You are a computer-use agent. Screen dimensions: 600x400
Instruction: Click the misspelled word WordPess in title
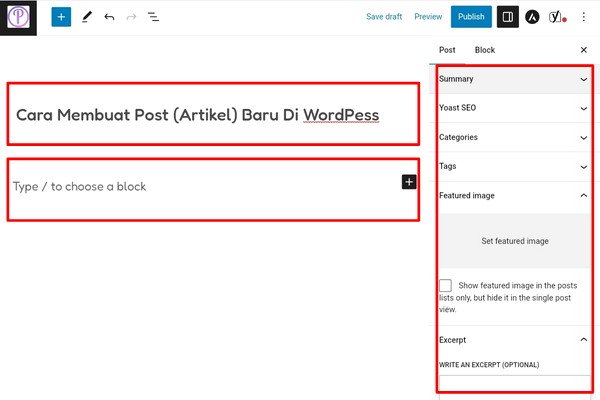pos(341,115)
